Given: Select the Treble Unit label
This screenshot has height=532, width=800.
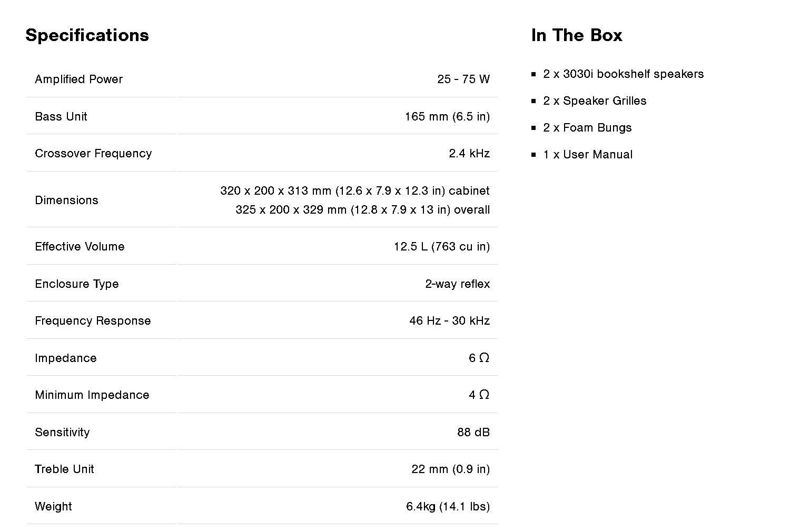Looking at the screenshot, I should tap(64, 469).
